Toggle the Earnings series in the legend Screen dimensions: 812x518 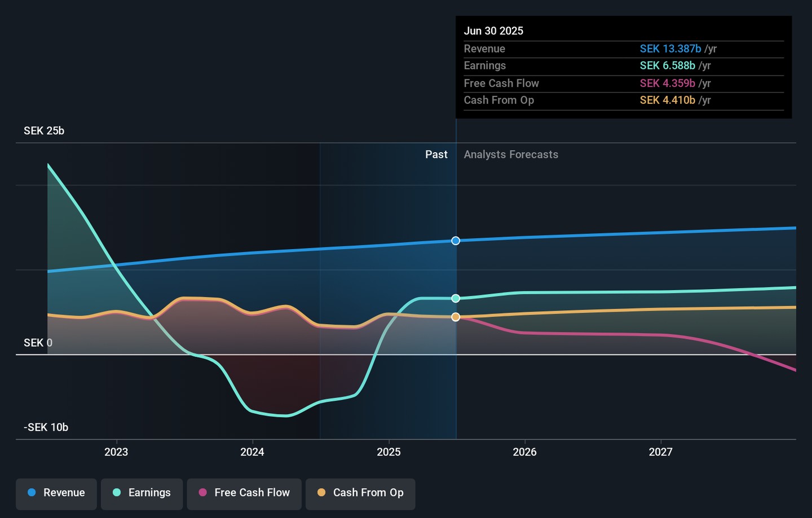tap(142, 493)
